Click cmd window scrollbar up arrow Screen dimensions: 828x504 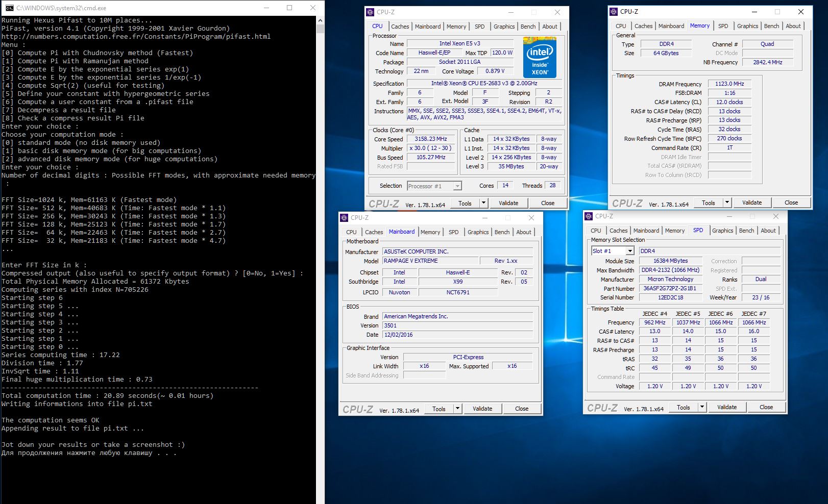(320, 20)
